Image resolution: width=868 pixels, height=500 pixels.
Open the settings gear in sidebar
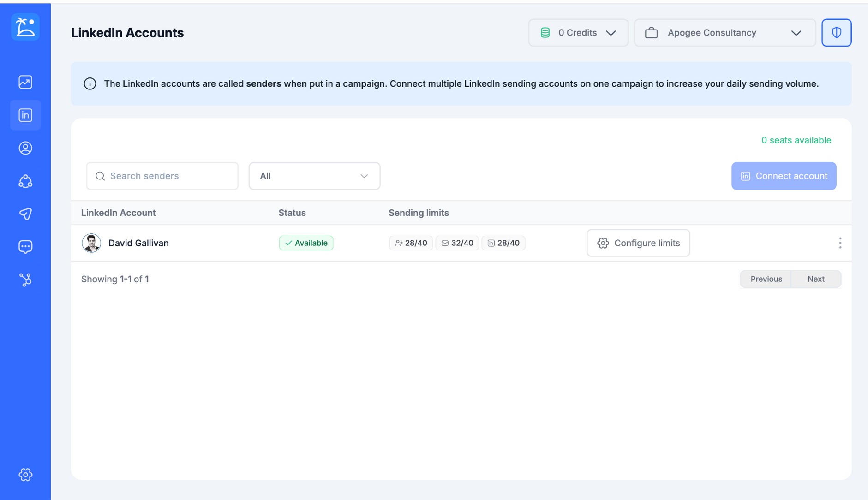coord(25,475)
